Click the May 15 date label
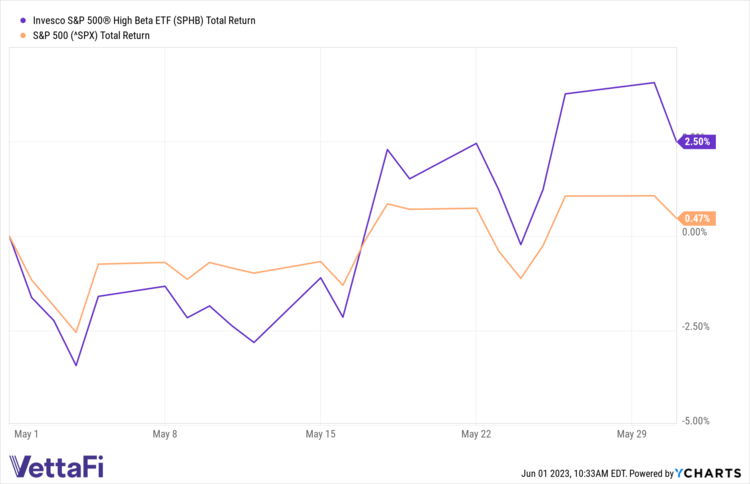Viewport: 750px width, 484px height. click(320, 435)
